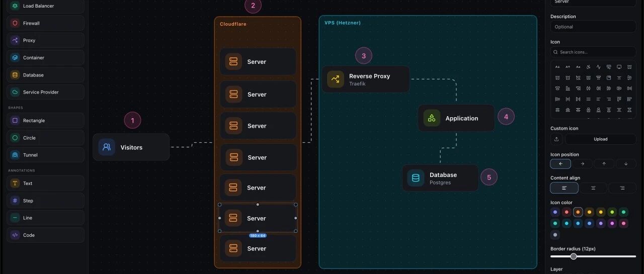The image size is (644, 274).
Task: Click the Application node shapes icon
Action: (431, 118)
